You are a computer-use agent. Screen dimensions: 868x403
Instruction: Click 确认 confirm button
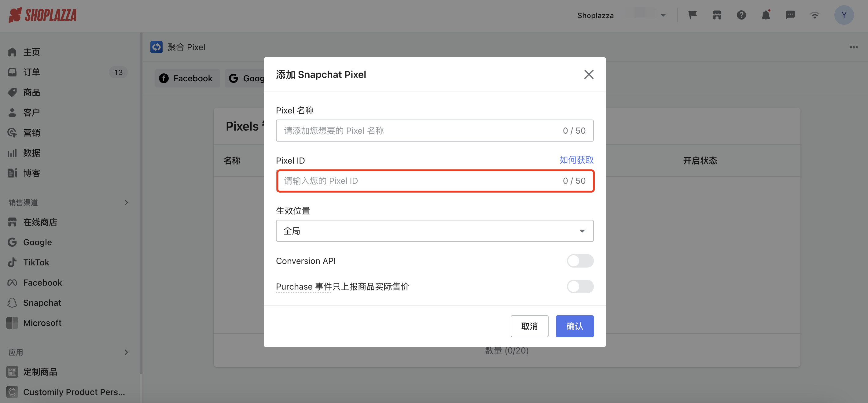(x=575, y=327)
